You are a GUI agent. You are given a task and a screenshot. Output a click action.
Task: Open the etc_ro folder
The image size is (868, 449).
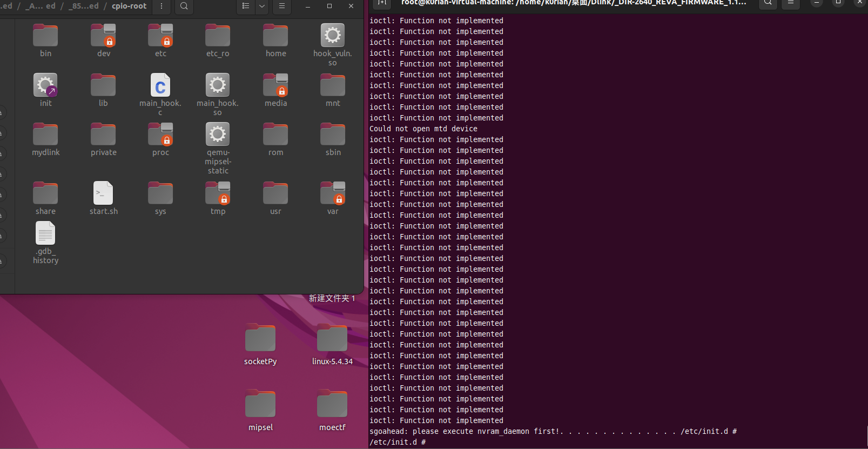coord(218,40)
